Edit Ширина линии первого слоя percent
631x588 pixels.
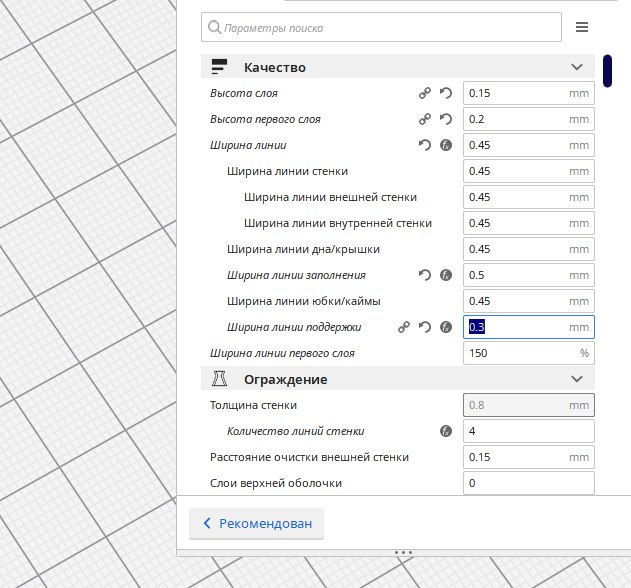point(529,353)
